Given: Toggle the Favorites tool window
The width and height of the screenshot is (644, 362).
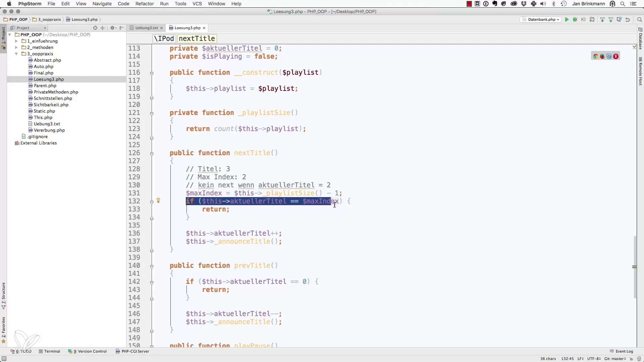Looking at the screenshot, I should pyautogui.click(x=3, y=330).
